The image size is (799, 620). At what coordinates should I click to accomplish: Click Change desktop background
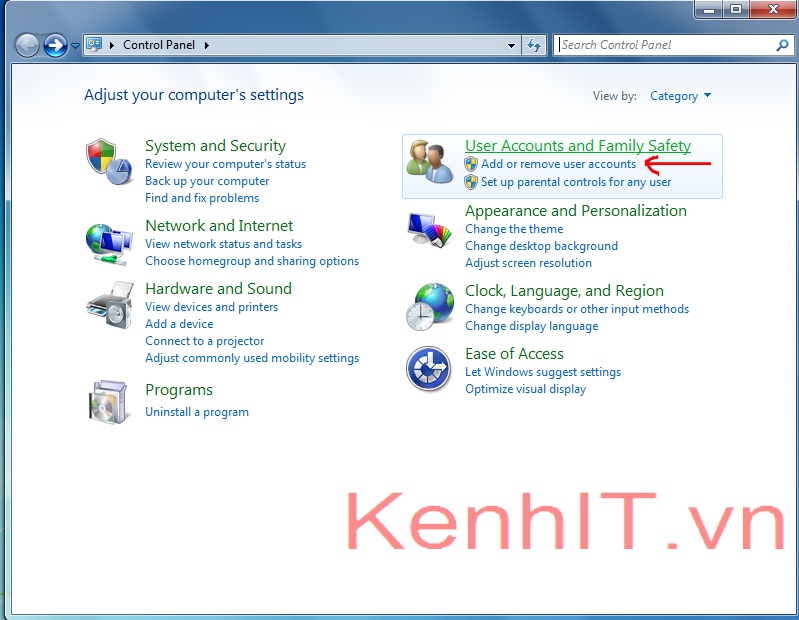541,246
